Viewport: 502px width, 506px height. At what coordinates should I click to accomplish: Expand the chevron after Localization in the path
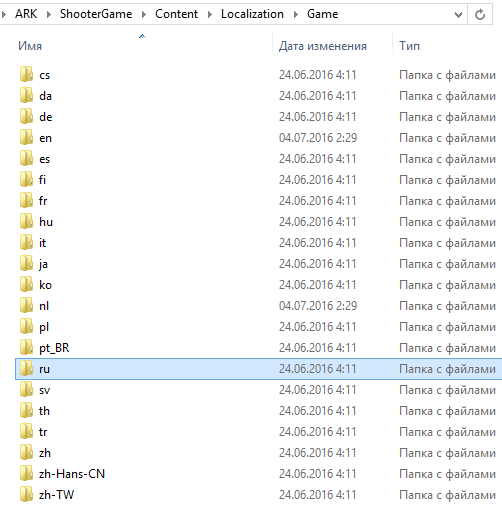296,14
